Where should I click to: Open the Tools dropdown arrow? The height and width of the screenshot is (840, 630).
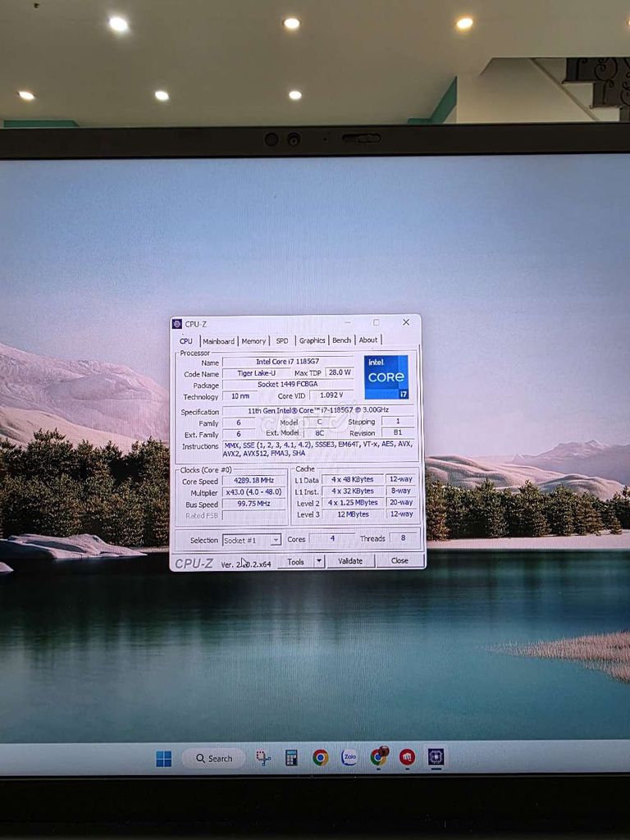(x=319, y=561)
